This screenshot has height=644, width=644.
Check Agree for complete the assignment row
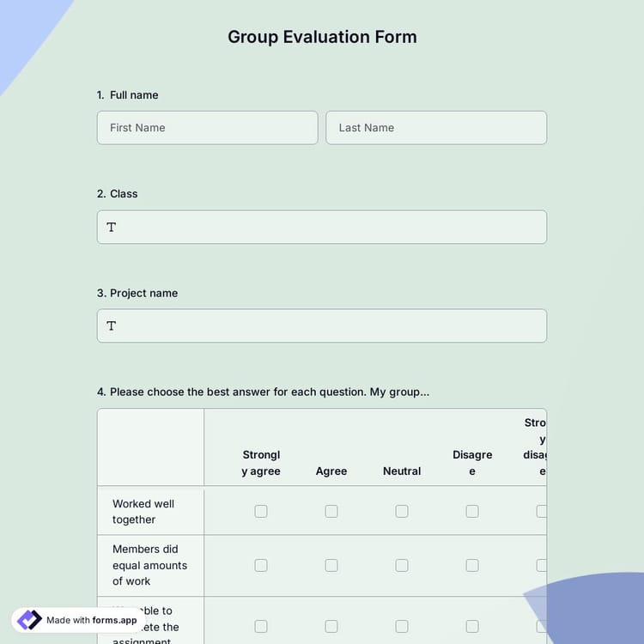click(331, 626)
